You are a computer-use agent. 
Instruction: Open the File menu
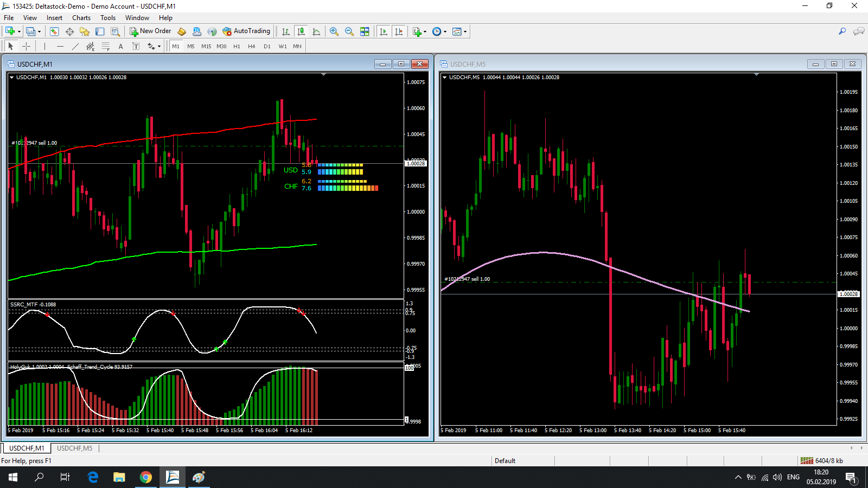9,18
